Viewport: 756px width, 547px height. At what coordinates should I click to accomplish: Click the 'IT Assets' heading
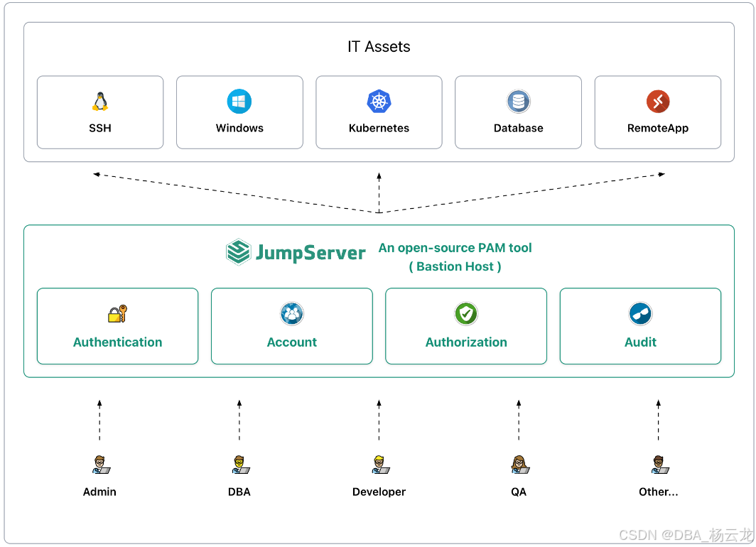(x=379, y=47)
